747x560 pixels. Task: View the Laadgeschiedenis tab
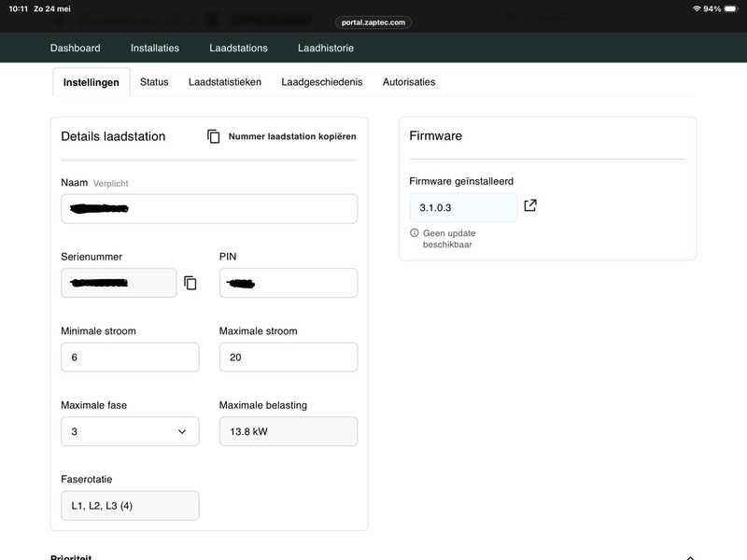[x=321, y=82]
